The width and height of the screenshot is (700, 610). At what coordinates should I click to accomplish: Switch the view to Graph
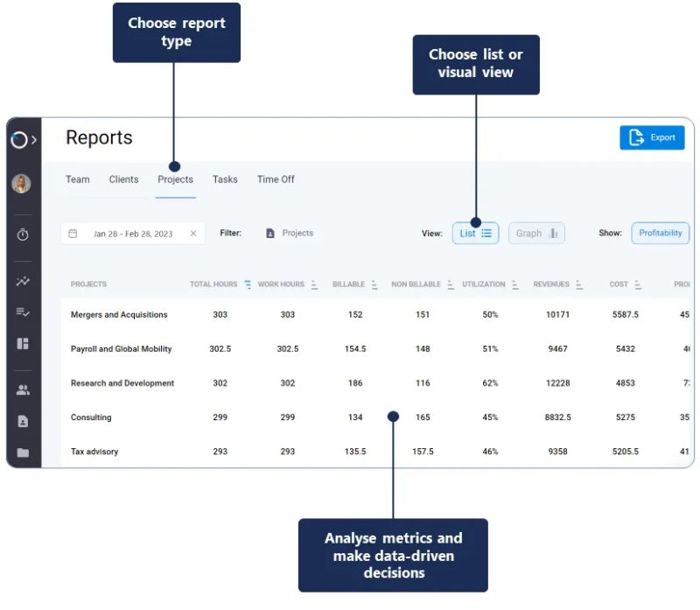pos(536,233)
